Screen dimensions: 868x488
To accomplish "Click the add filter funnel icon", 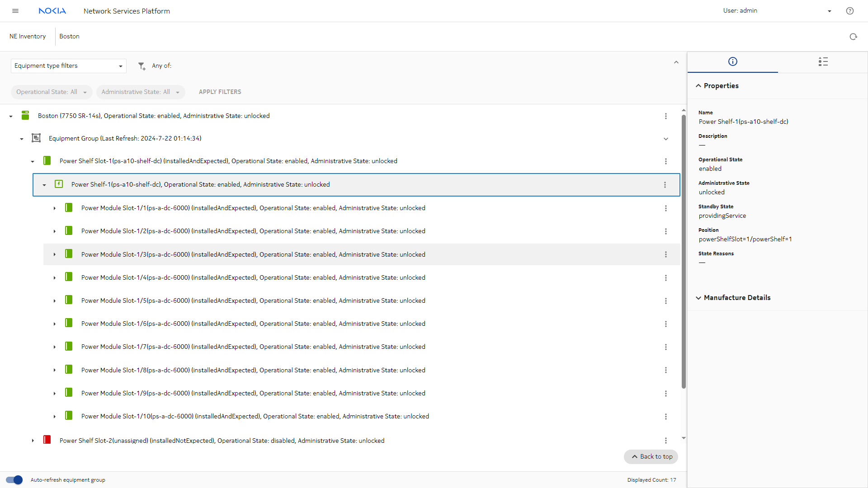I will click(142, 66).
